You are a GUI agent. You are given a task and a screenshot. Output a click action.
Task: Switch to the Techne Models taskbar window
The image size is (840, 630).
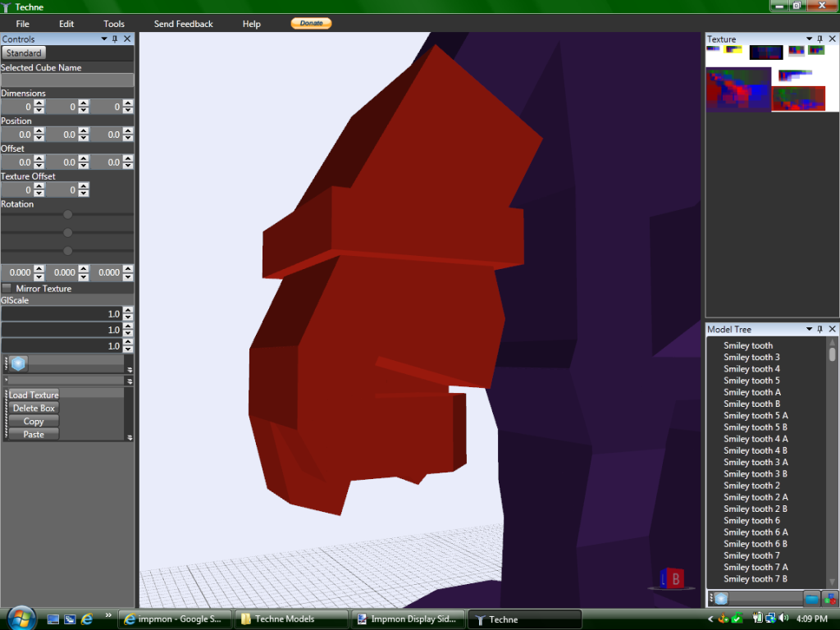[291, 619]
